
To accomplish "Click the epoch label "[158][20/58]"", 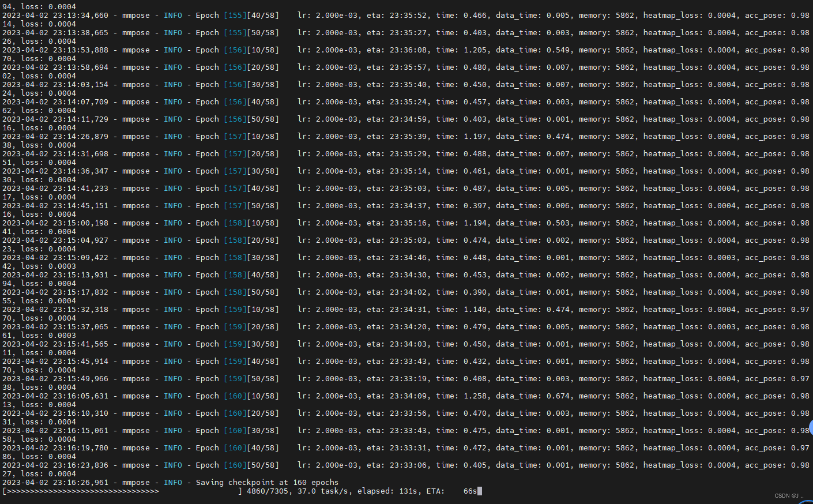I will coord(251,240).
